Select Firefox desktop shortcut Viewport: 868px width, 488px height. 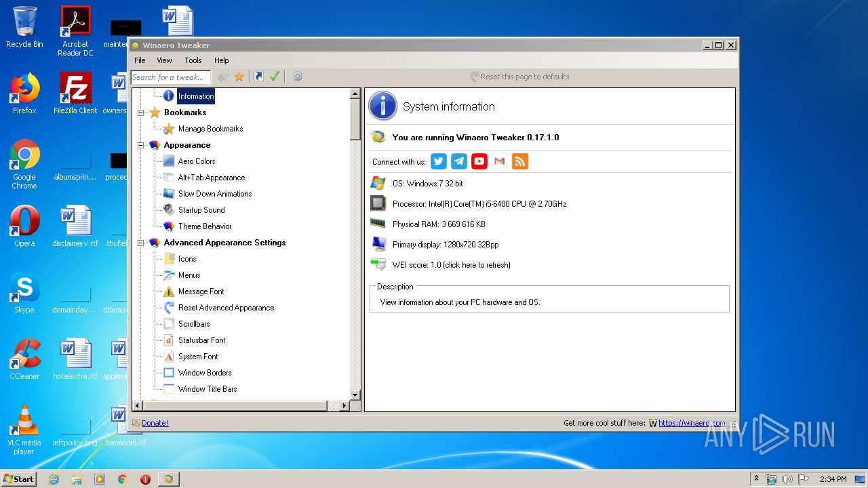pos(24,94)
